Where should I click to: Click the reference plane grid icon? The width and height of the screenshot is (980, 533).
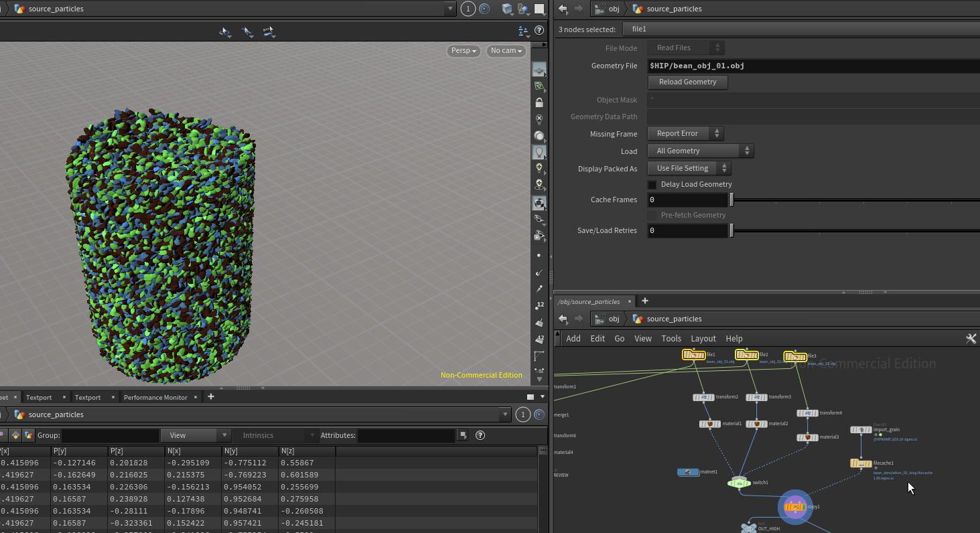539,70
